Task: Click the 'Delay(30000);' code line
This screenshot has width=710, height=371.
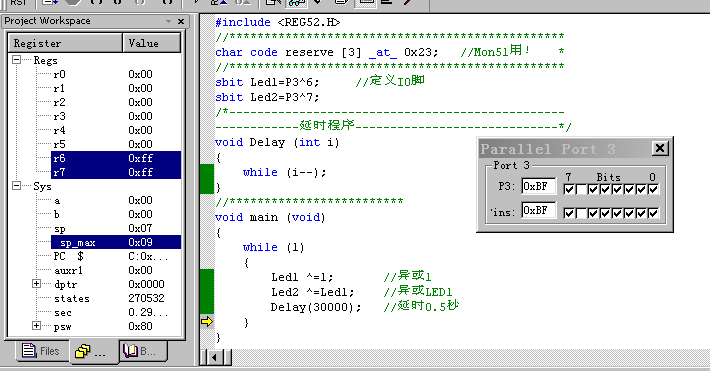Action: tap(316, 307)
